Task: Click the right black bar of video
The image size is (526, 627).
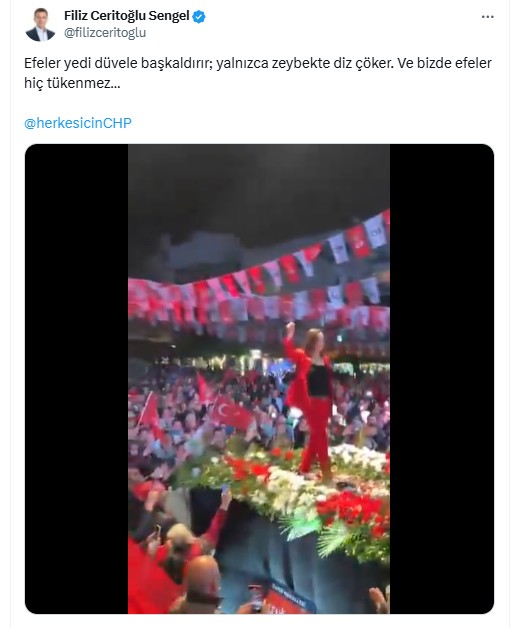Action: coord(442,379)
